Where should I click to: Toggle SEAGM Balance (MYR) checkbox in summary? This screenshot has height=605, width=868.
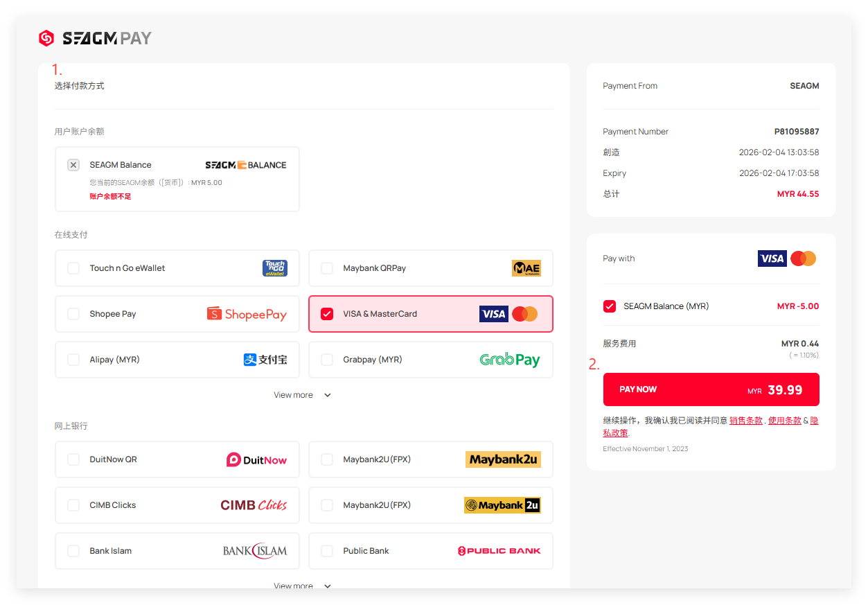pos(610,306)
